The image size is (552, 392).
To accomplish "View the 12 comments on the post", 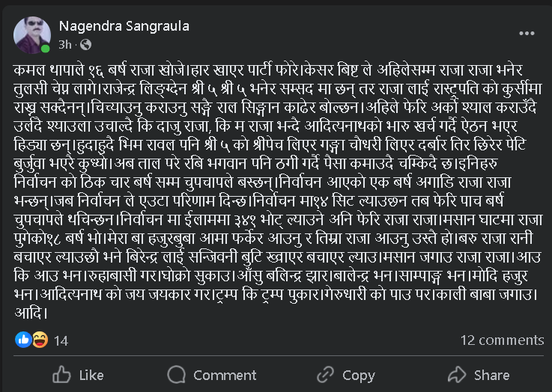I will pos(501,340).
